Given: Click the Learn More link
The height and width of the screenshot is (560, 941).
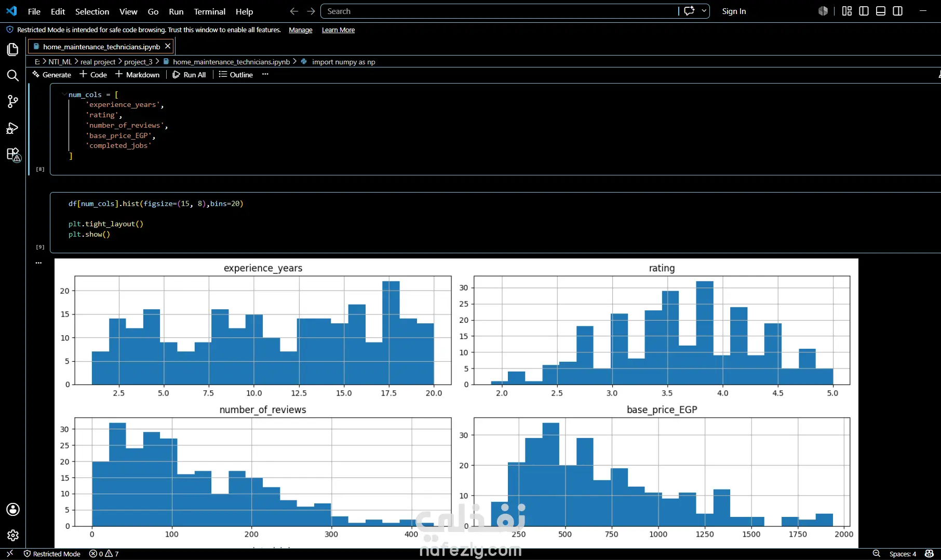Looking at the screenshot, I should pos(338,30).
